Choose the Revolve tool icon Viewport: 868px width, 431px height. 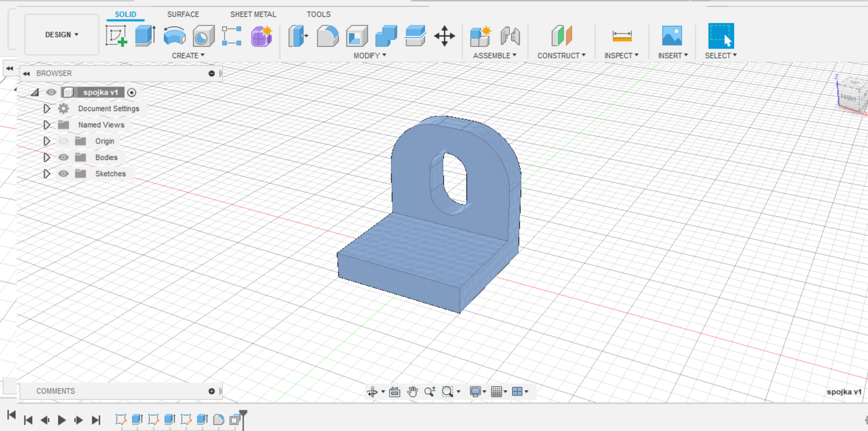175,36
